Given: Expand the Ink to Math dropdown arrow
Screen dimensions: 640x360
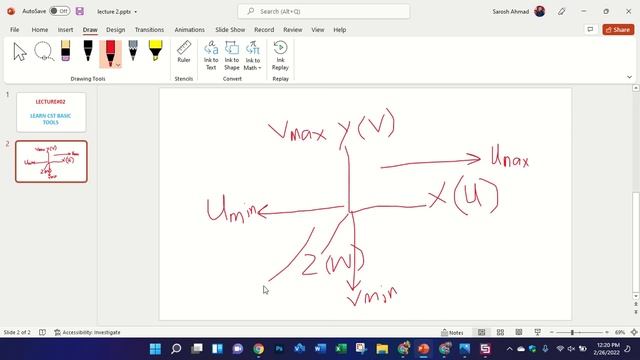Looking at the screenshot, I should click(260, 68).
